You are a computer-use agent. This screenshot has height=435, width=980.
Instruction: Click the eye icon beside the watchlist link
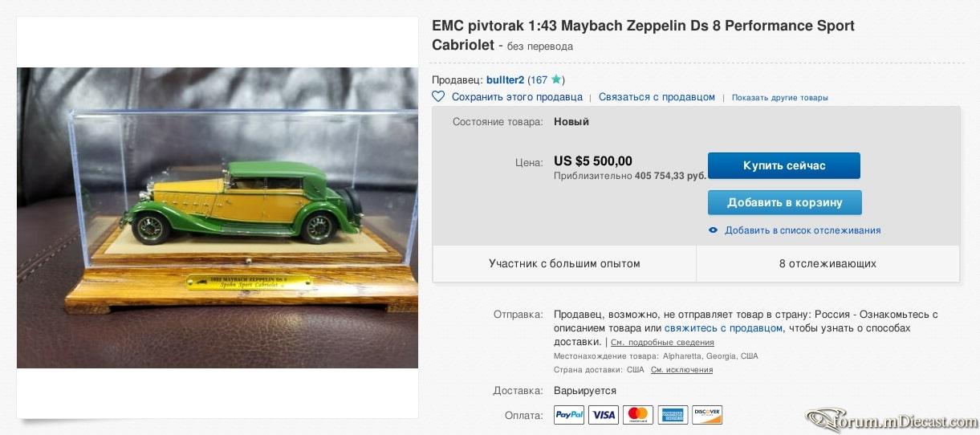713,230
